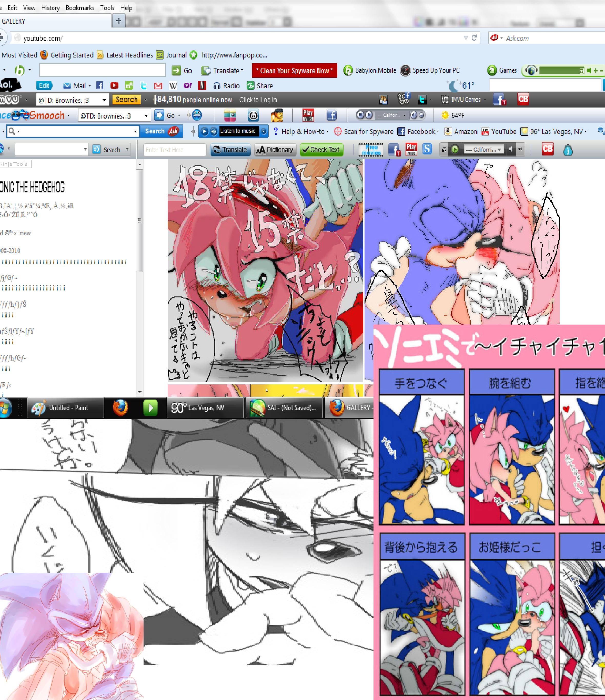This screenshot has width=605, height=700.
Task: Open Free movies filmstrip icon
Action: point(371,149)
